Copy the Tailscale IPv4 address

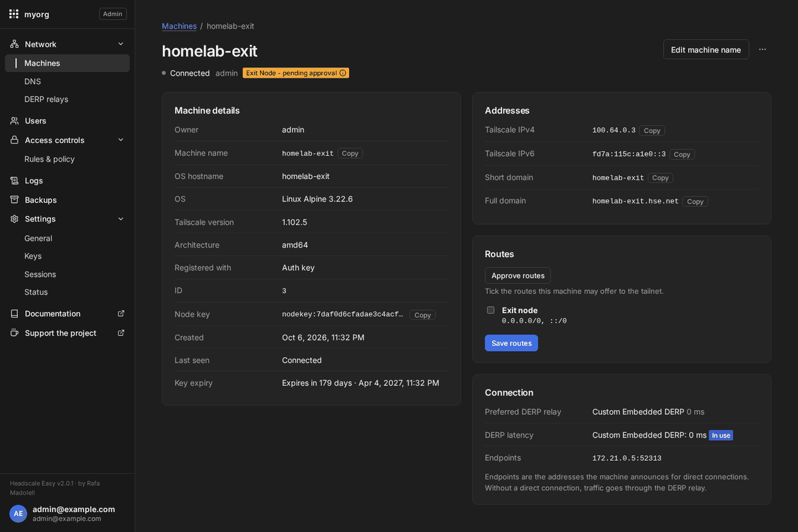coord(652,131)
